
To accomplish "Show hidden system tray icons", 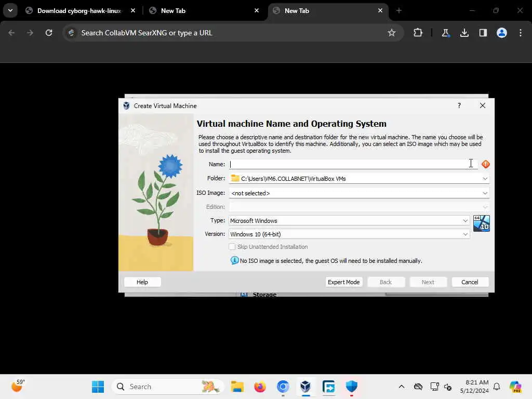I will (x=402, y=387).
